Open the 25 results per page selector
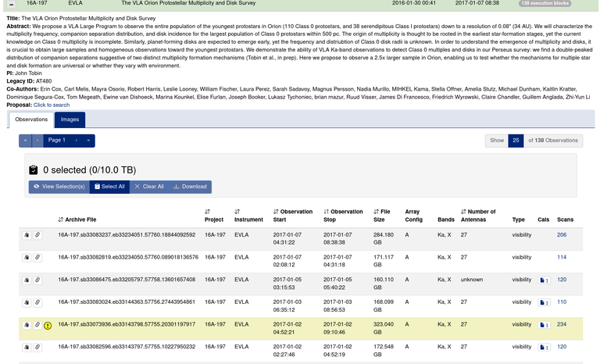The width and height of the screenshot is (600, 364). pyautogui.click(x=516, y=140)
